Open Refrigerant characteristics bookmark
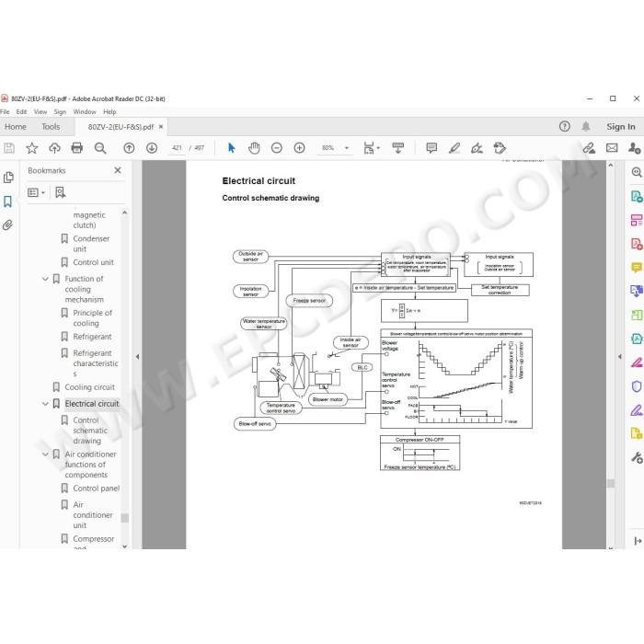This screenshot has height=644, width=644. click(x=95, y=363)
